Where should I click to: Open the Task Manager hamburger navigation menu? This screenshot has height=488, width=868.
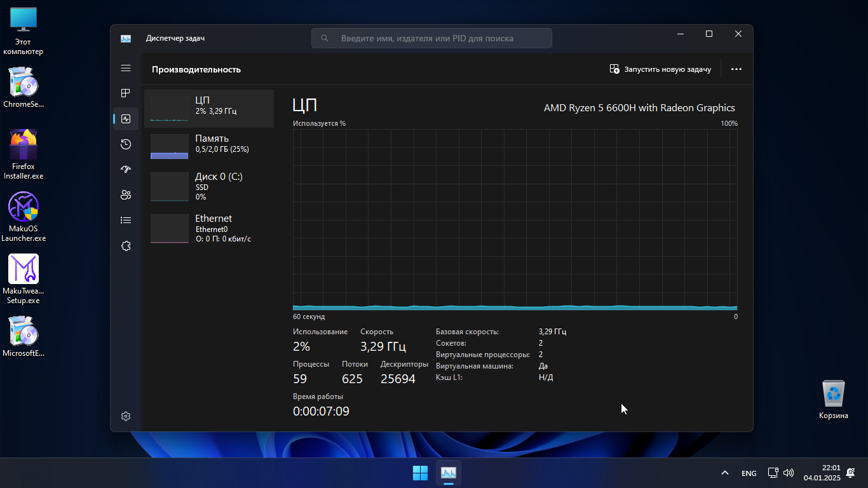tap(126, 68)
